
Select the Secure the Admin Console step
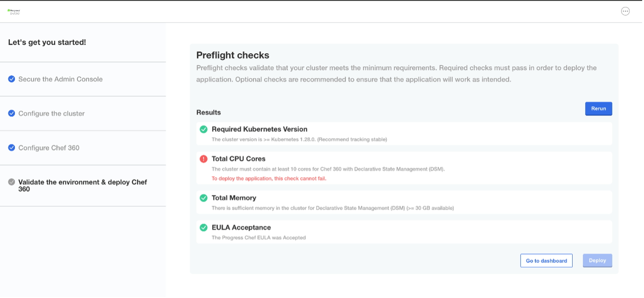click(60, 79)
